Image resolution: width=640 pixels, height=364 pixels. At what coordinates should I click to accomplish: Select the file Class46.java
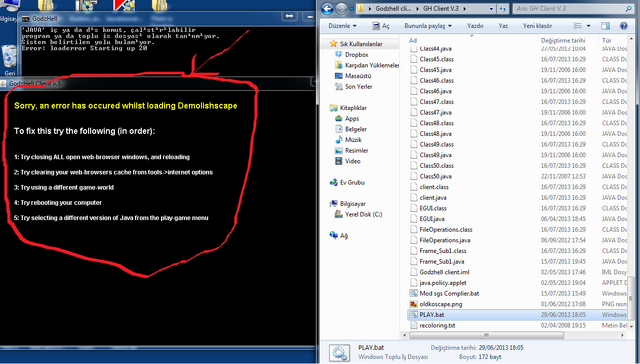click(436, 91)
